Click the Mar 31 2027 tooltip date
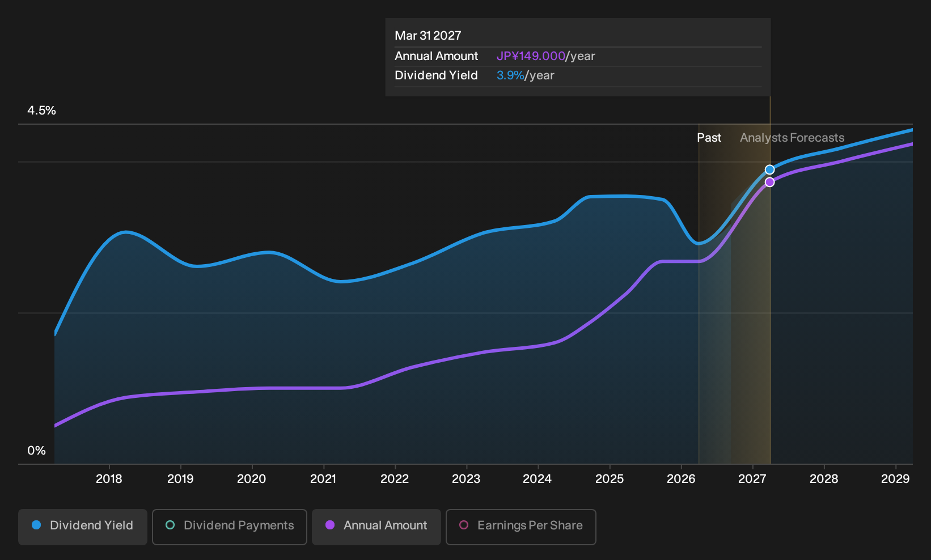Viewport: 931px width, 560px height. (x=428, y=36)
